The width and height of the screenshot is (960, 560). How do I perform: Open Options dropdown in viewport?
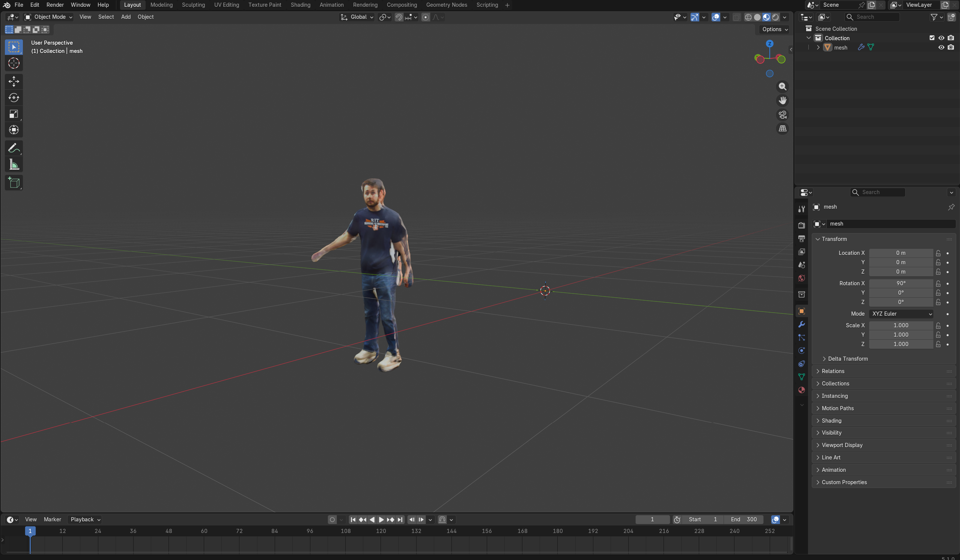click(x=775, y=29)
